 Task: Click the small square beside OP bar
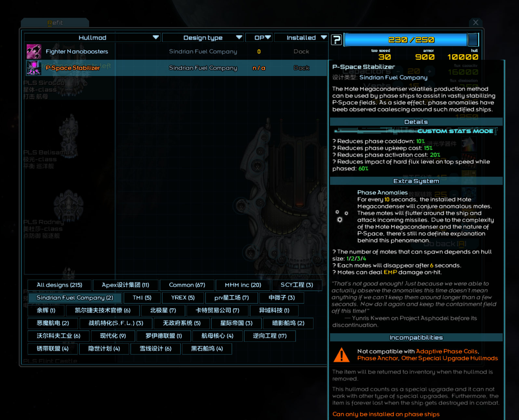point(473,40)
